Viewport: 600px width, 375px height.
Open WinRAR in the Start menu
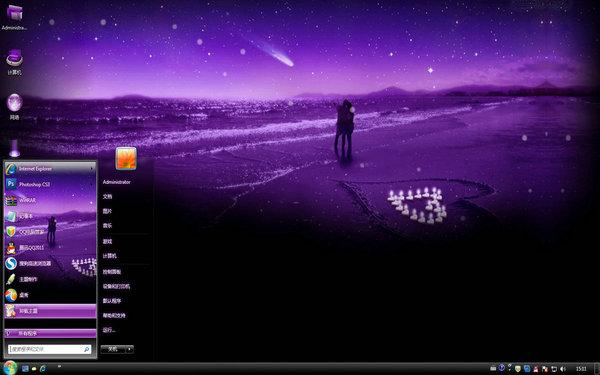pos(50,200)
